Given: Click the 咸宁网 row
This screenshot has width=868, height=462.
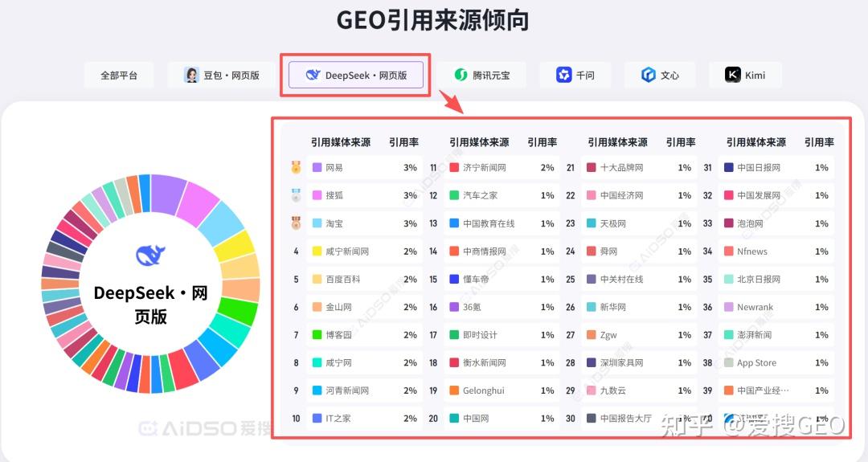Looking at the screenshot, I should pos(365,362).
